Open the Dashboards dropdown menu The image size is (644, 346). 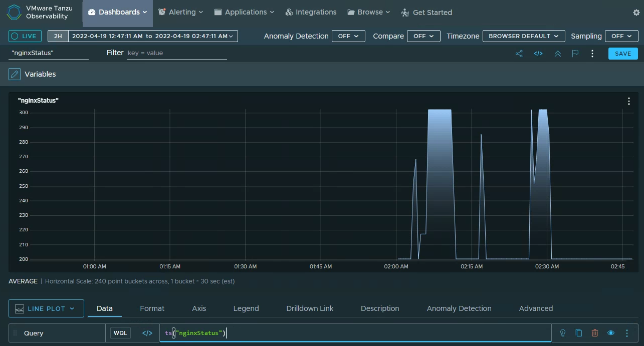pos(118,12)
